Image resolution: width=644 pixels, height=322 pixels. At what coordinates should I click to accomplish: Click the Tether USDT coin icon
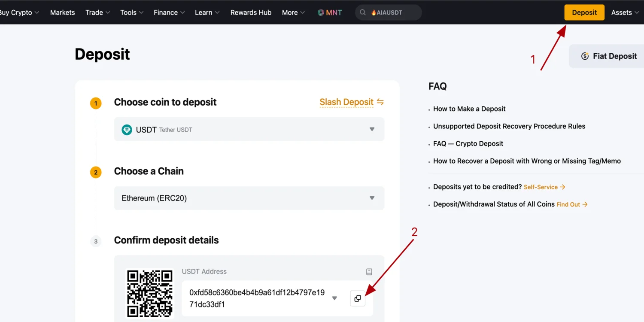(x=127, y=130)
